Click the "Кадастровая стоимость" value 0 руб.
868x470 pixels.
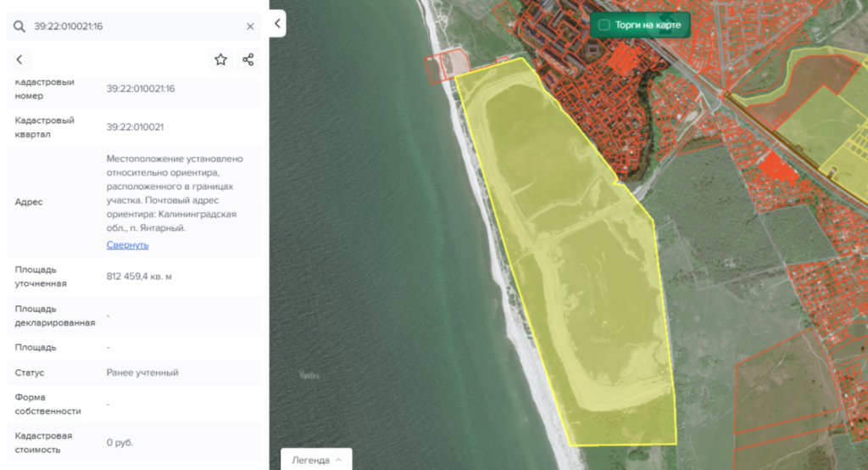point(120,442)
